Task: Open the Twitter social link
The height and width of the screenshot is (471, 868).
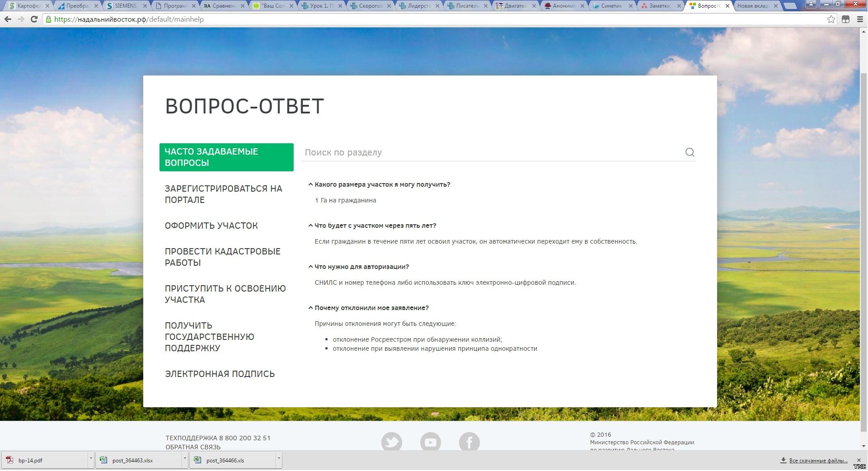Action: pos(392,442)
